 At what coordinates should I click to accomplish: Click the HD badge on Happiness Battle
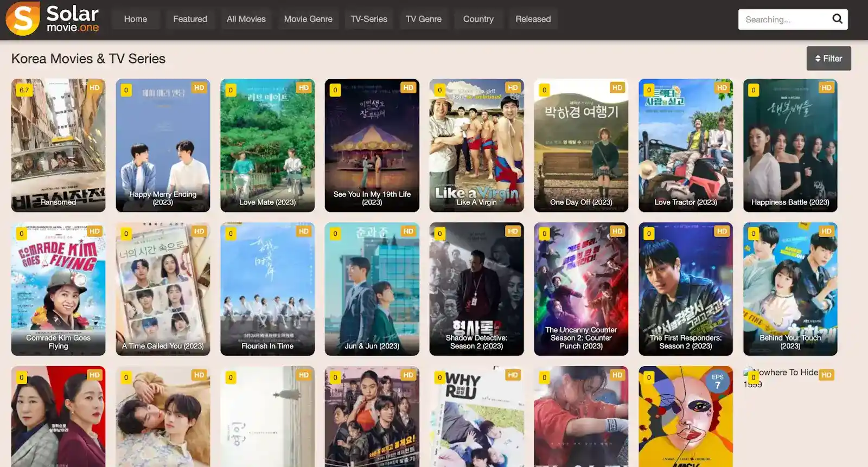(826, 87)
